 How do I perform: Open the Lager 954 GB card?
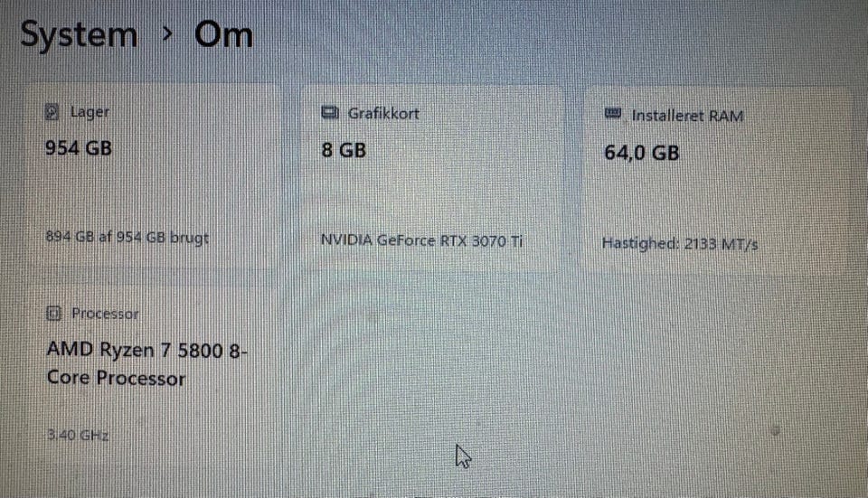tap(153, 177)
